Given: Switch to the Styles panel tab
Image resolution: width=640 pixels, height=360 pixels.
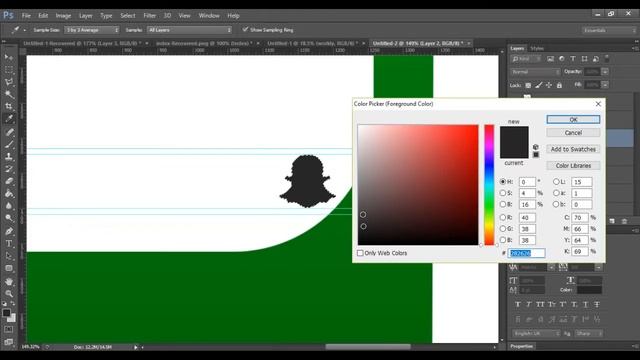Looking at the screenshot, I should pyautogui.click(x=537, y=48).
